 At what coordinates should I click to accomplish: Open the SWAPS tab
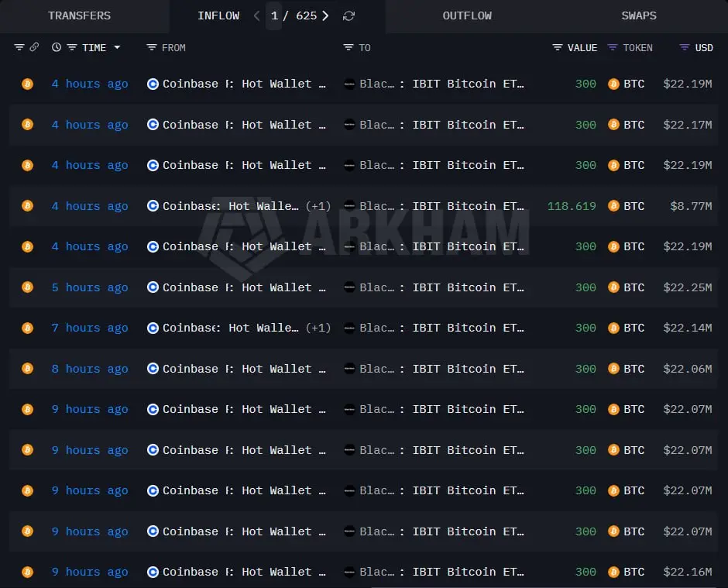639,15
